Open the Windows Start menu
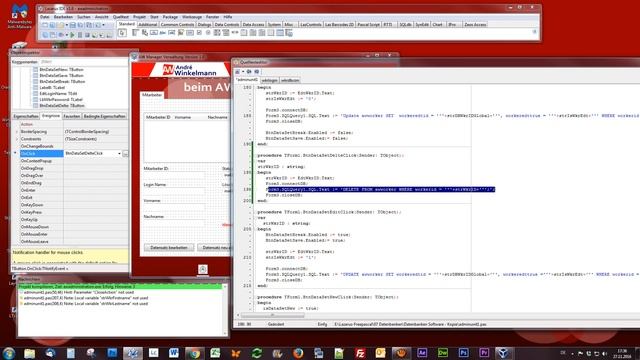This screenshot has width=640, height=360. [9, 353]
